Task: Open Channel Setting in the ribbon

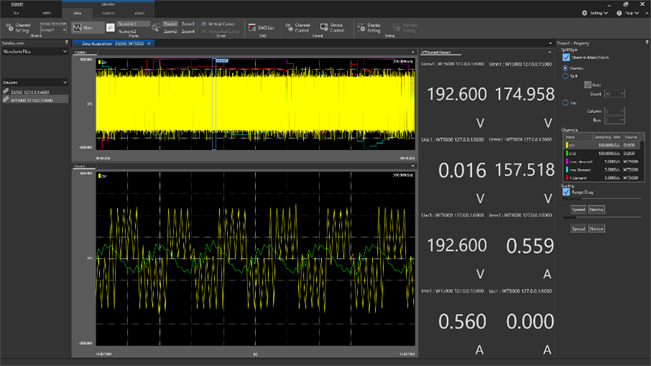Action: [x=19, y=27]
